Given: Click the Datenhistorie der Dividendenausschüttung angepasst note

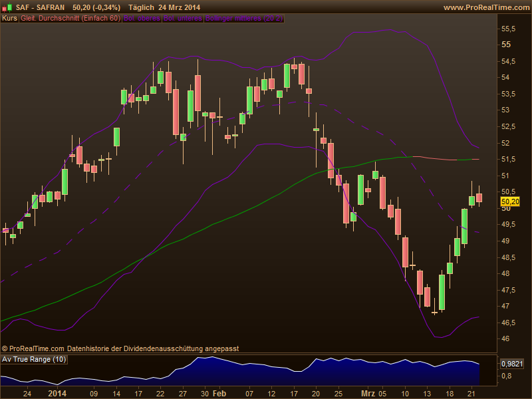Looking at the screenshot, I should point(153,348).
